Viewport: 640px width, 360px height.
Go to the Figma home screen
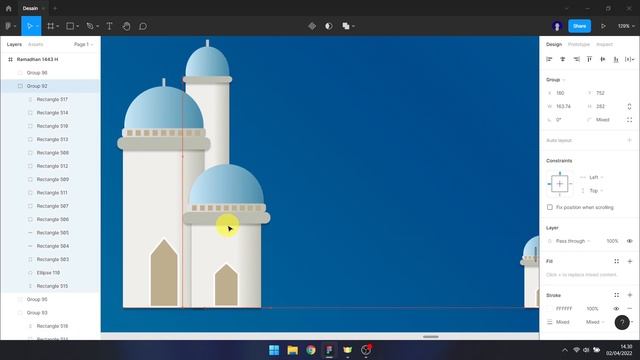click(9, 8)
